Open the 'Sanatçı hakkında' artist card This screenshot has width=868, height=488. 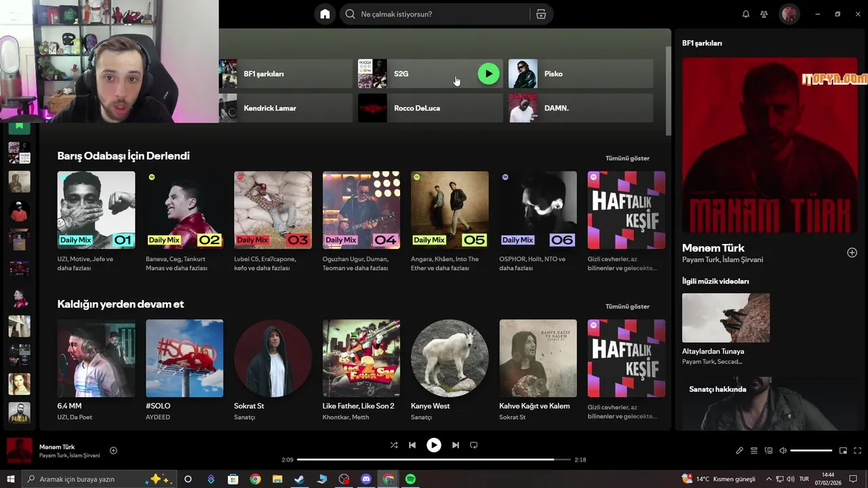pyautogui.click(x=770, y=403)
